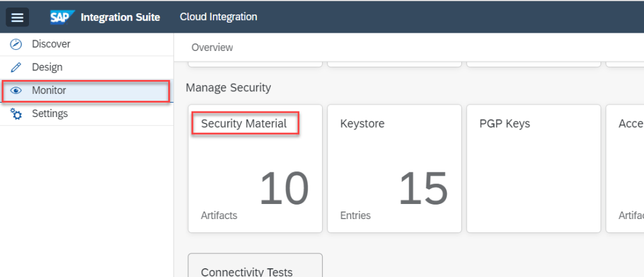
Task: Click the Security Material count of 10
Action: click(x=284, y=189)
